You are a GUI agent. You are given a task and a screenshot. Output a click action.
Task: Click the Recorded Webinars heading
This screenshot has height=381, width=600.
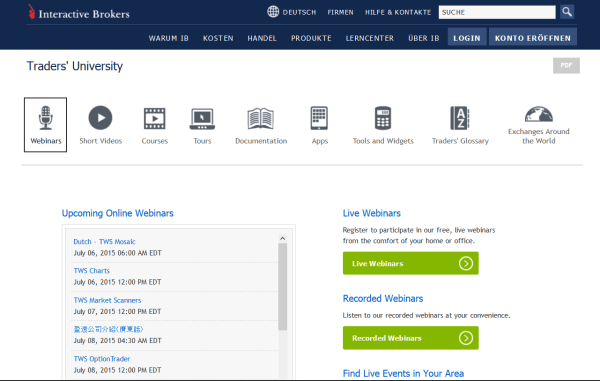tap(383, 299)
